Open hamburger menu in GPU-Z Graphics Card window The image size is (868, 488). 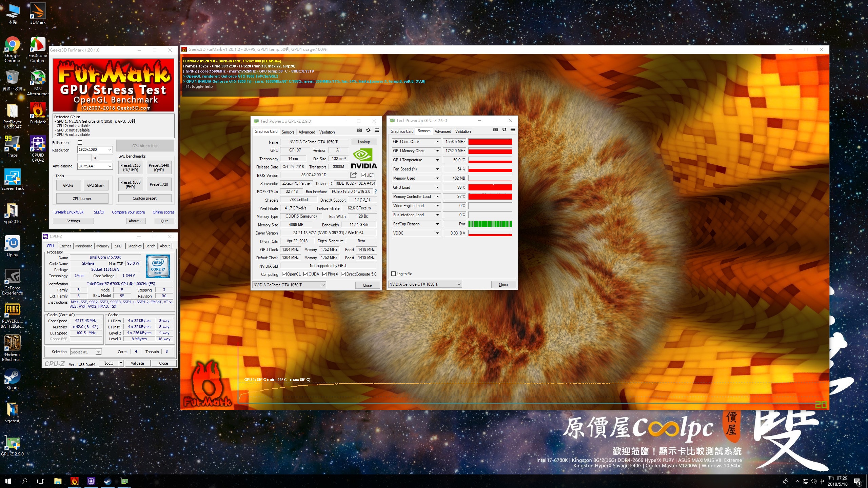(x=377, y=130)
